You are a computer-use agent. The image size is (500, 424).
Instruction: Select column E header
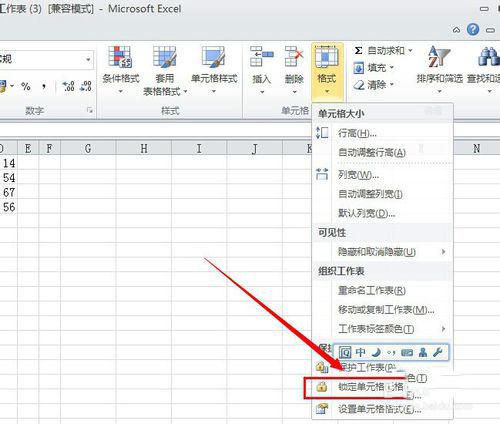pyautogui.click(x=28, y=148)
